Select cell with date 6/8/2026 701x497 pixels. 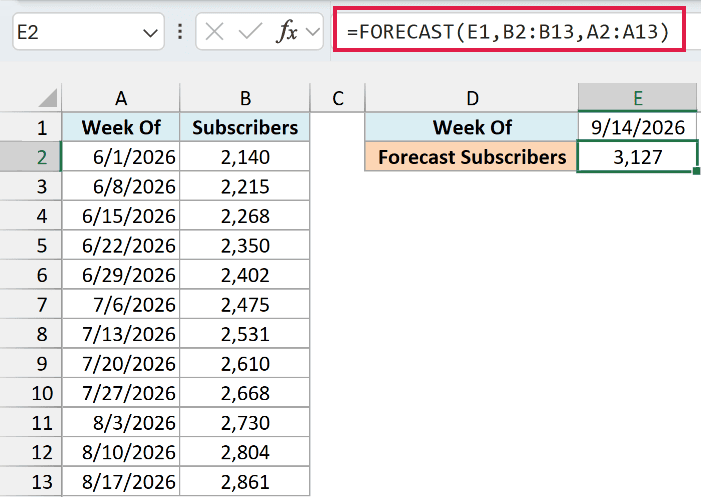(x=121, y=186)
